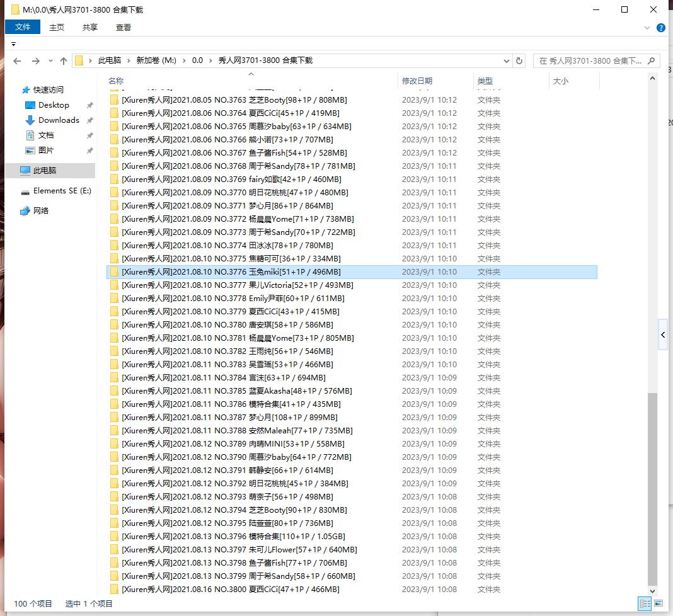Image resolution: width=673 pixels, height=616 pixels.
Task: Click the scrollbar up arrow
Action: click(x=652, y=79)
